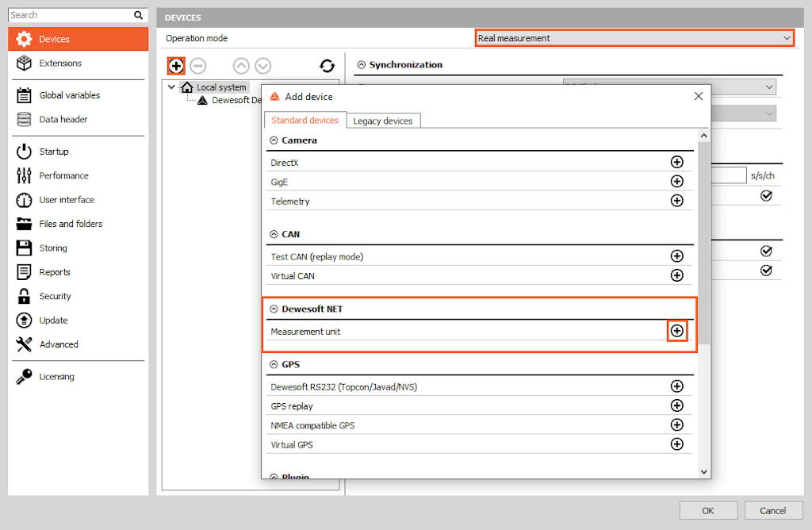Toggle the checkmark below the s/s/ch field
The image size is (812, 530).
click(x=766, y=195)
